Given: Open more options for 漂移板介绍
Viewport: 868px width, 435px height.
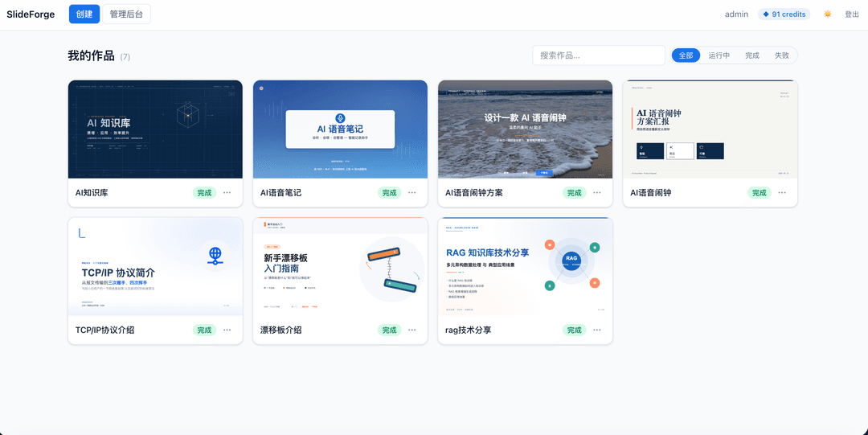Looking at the screenshot, I should pos(411,330).
